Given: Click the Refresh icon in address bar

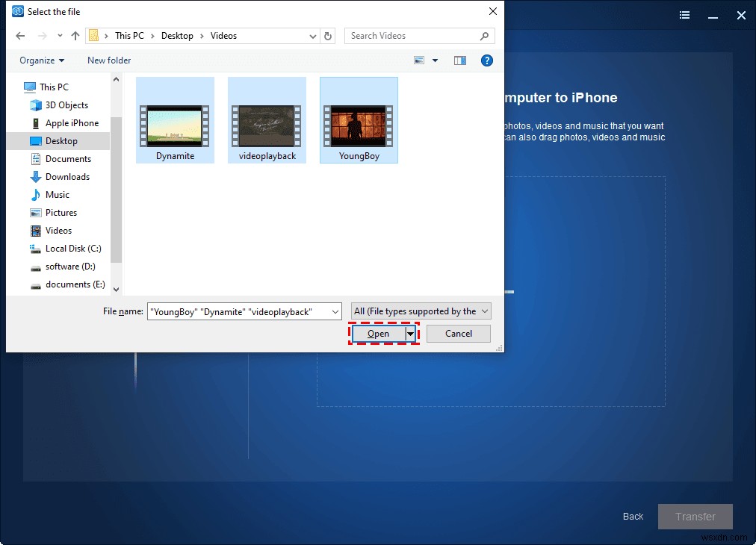Looking at the screenshot, I should click(329, 35).
